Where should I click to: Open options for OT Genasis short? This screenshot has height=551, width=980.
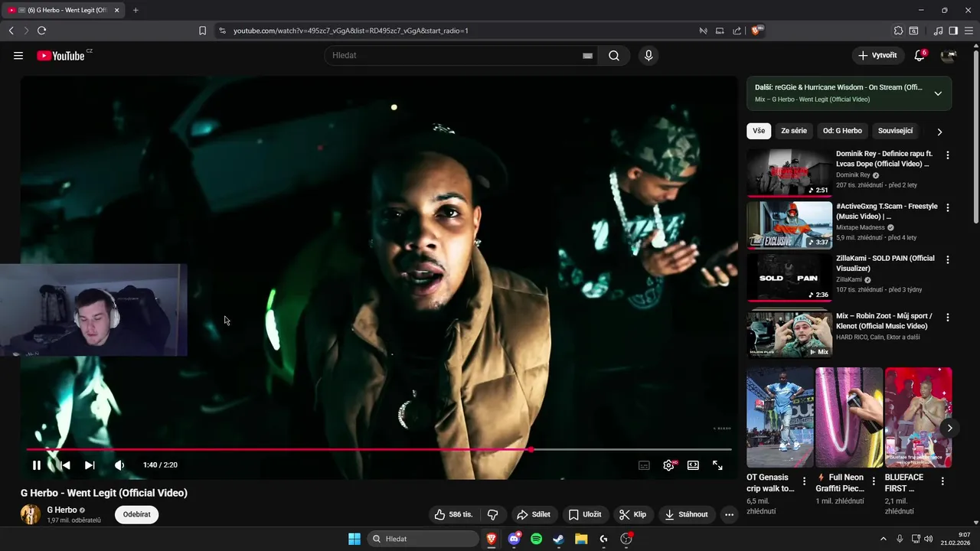(x=804, y=481)
